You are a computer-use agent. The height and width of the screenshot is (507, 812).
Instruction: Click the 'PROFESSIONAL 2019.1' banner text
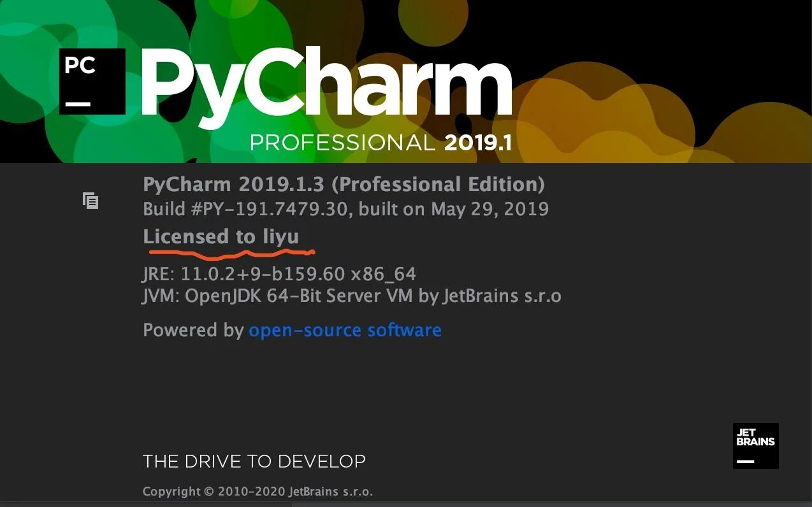tap(381, 143)
